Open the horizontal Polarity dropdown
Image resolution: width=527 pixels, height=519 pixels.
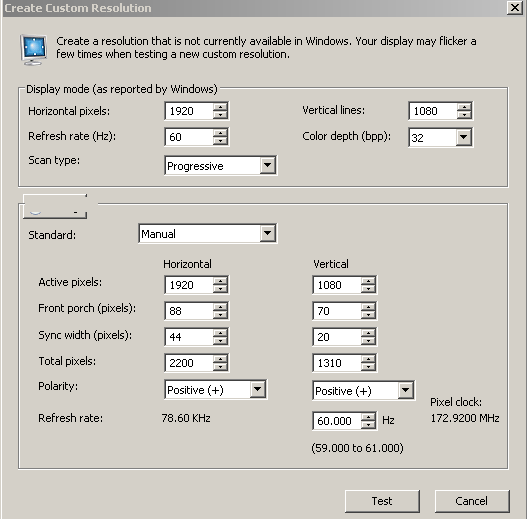click(x=257, y=389)
